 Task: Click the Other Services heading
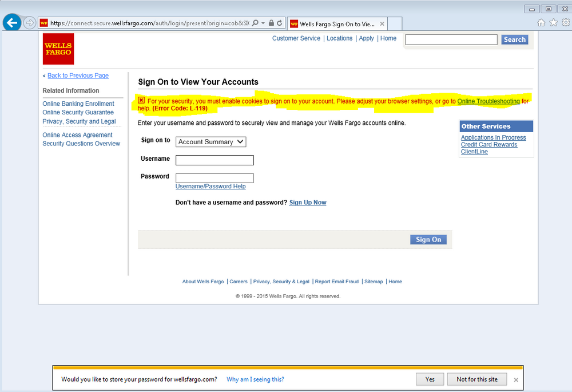pos(486,126)
